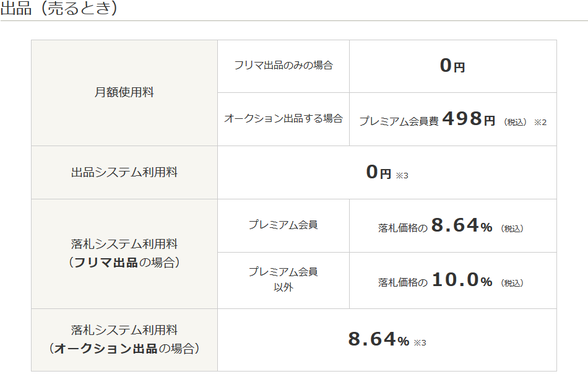Click the 0円 monthly fee value

point(452,66)
